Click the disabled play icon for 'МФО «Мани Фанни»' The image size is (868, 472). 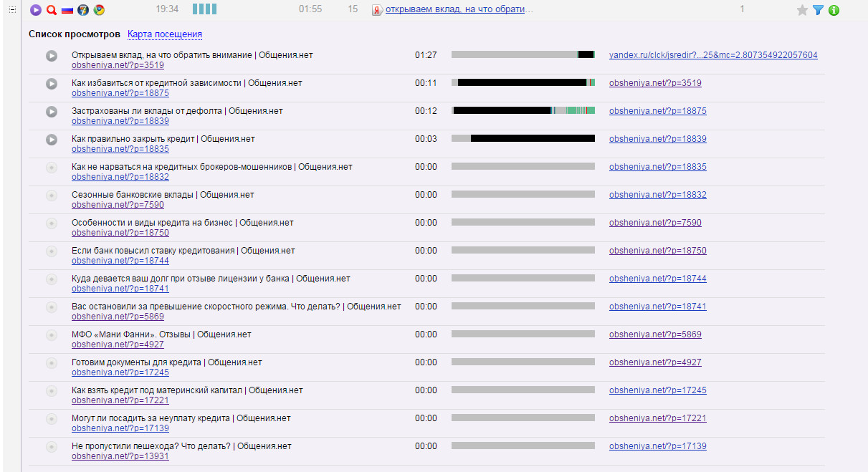52,335
